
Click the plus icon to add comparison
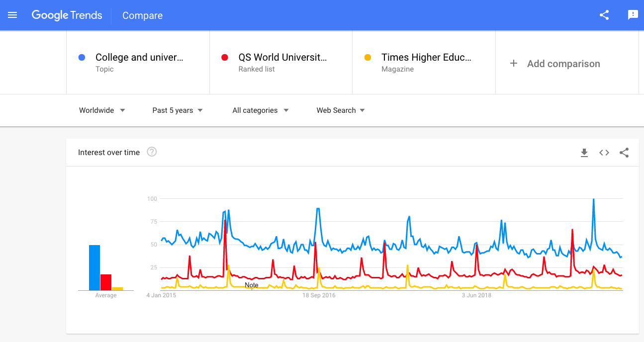[x=514, y=64]
